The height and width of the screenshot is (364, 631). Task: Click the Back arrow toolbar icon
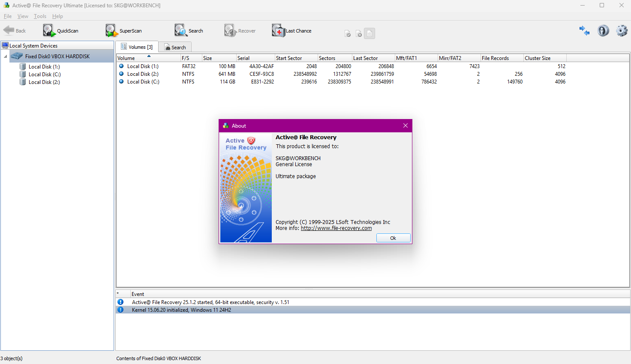point(9,30)
